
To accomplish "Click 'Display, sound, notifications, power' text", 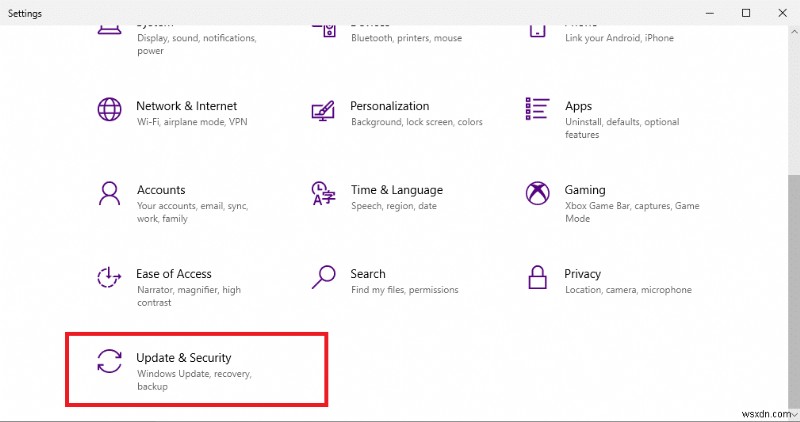I will coord(197,44).
